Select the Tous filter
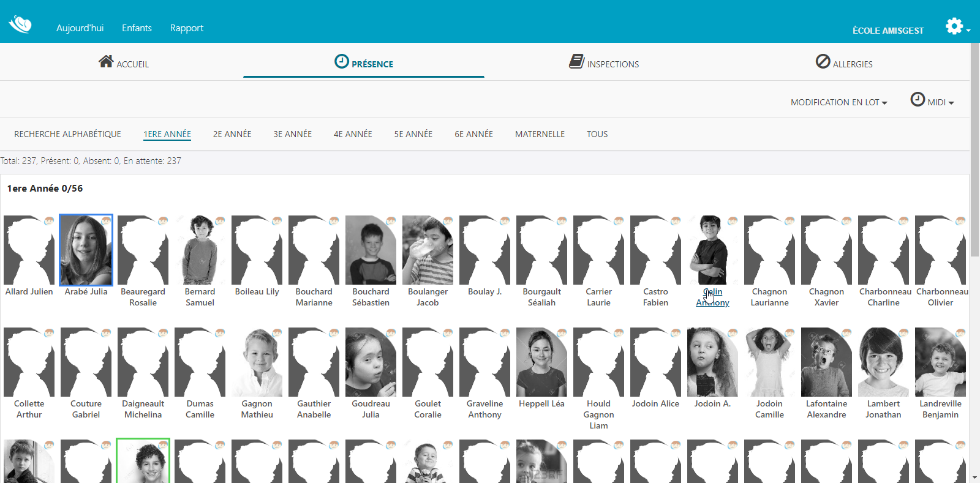The image size is (980, 483). point(597,134)
